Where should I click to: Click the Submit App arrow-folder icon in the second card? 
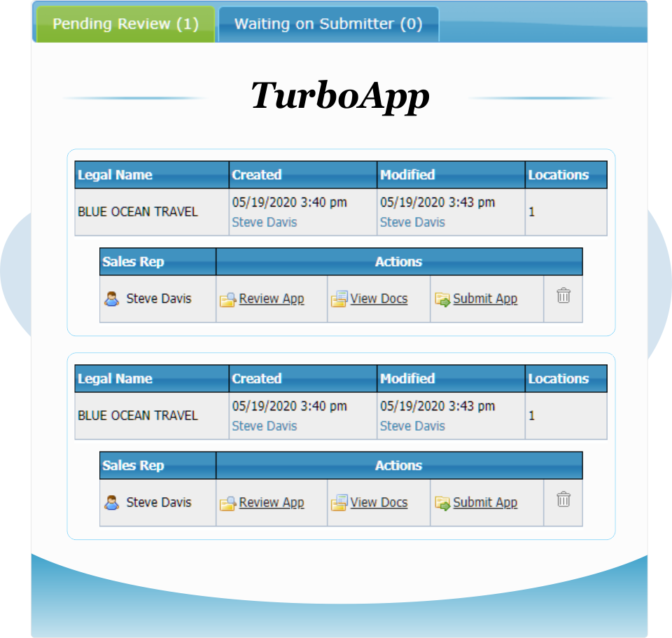click(x=442, y=503)
